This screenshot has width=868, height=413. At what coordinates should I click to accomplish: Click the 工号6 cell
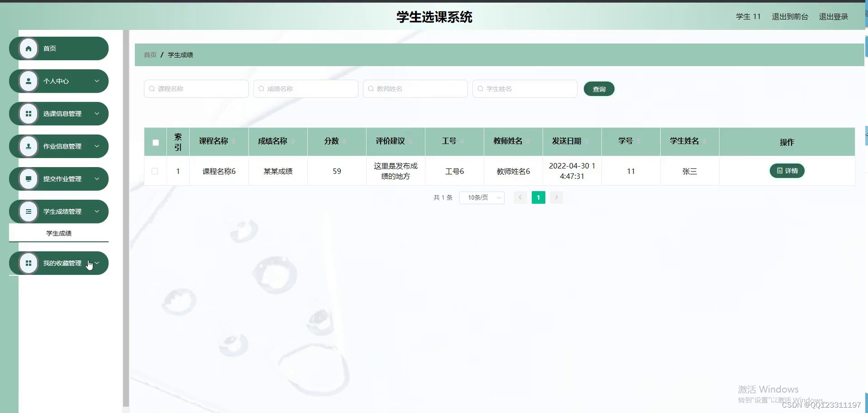click(454, 171)
